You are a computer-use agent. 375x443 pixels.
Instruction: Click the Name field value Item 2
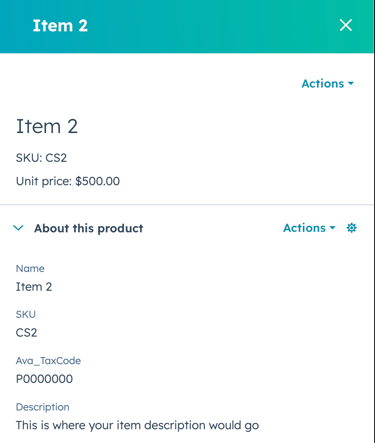(34, 287)
